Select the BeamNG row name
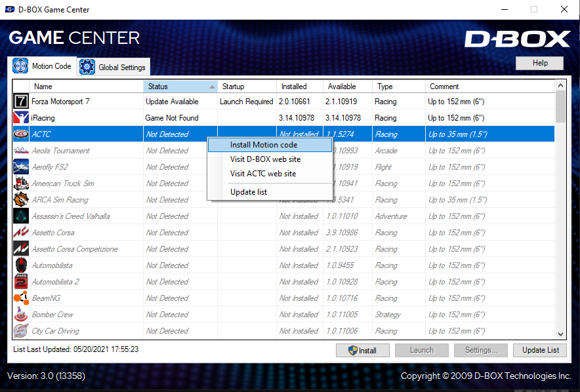Viewport: 580px width, 392px height. click(46, 298)
